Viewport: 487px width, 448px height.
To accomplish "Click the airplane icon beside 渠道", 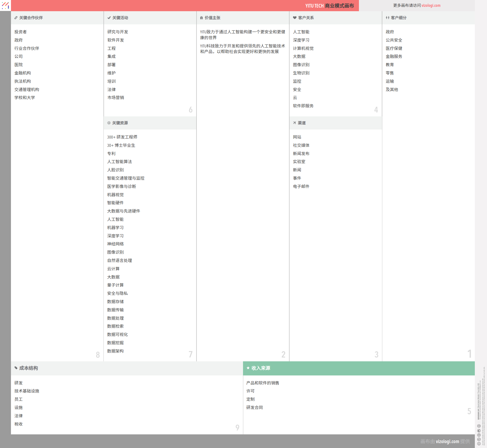I will (x=295, y=123).
